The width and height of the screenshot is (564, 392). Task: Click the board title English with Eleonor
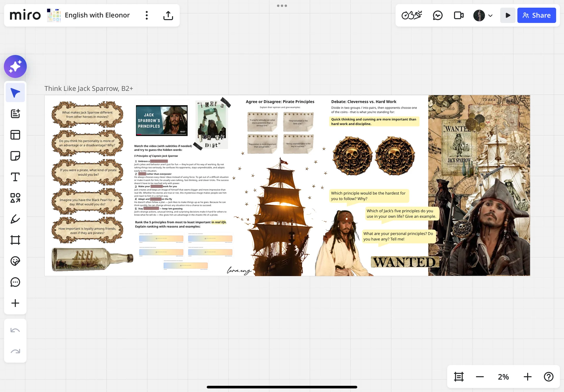point(97,15)
